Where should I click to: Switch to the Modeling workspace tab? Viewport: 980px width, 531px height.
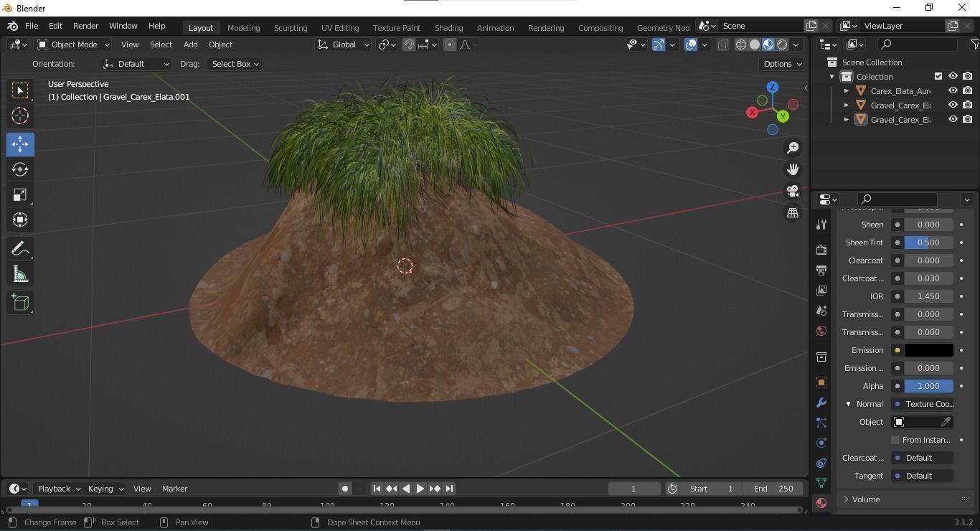[243, 27]
